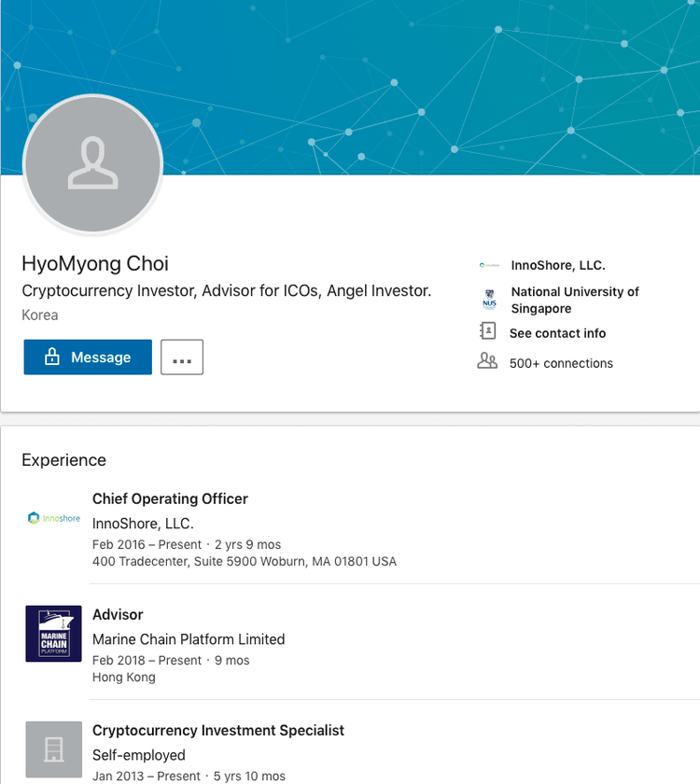Click the default profile photo avatar
Viewport: 700px width, 784px height.
click(x=93, y=164)
